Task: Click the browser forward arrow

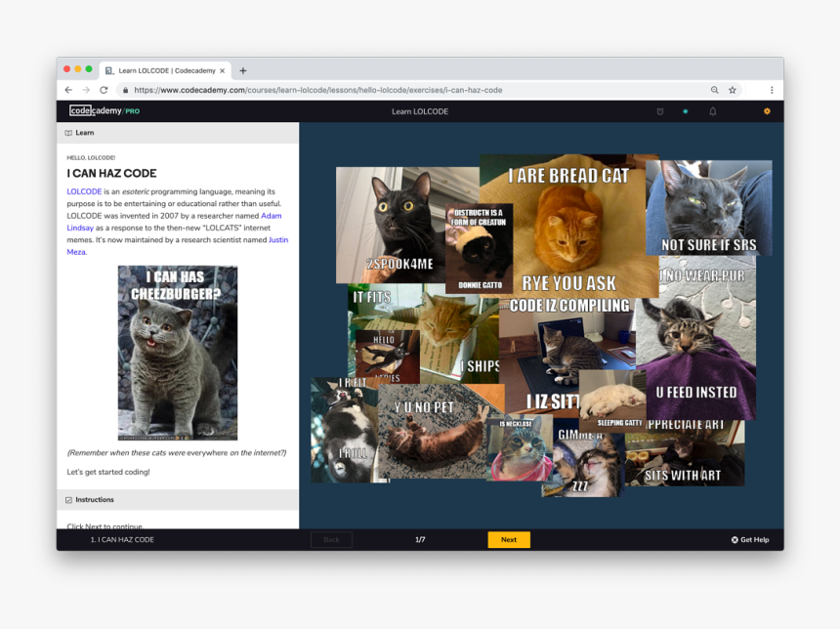Action: 86,90
